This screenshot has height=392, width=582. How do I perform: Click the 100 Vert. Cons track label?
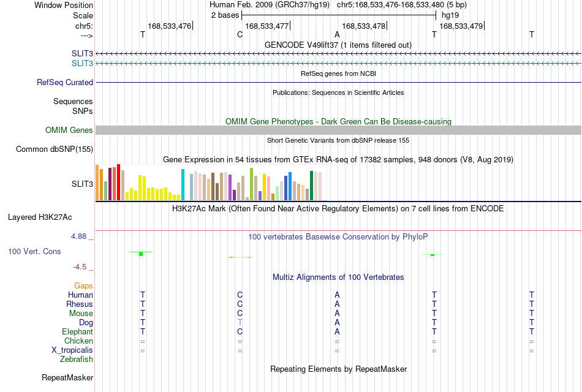point(34,252)
